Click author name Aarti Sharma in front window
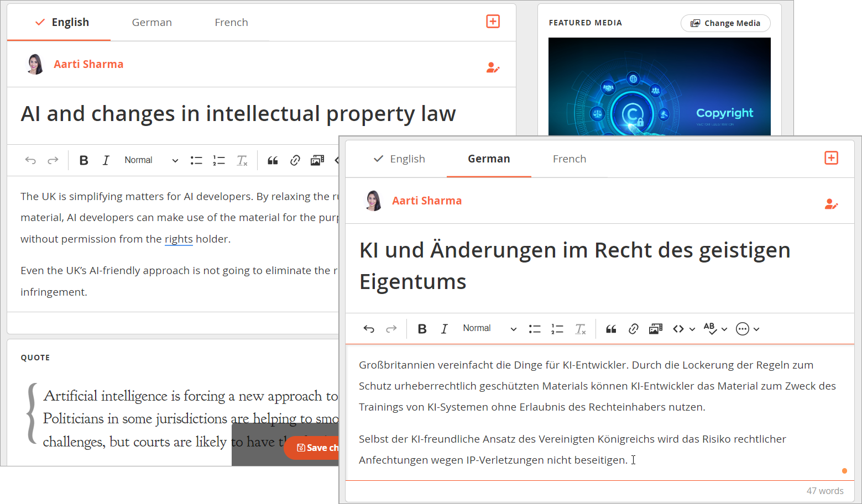Viewport: 862px width, 504px height. click(427, 201)
